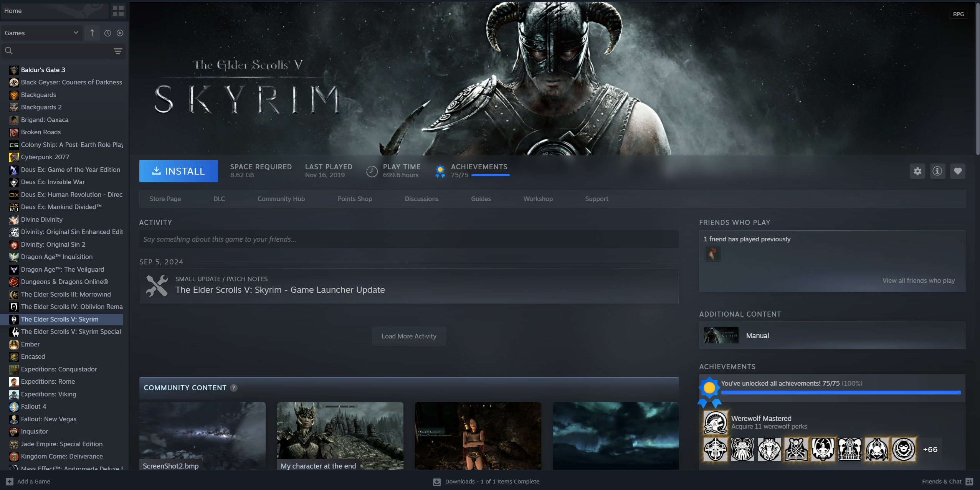
Task: Open the game settings gear icon
Action: [x=917, y=171]
